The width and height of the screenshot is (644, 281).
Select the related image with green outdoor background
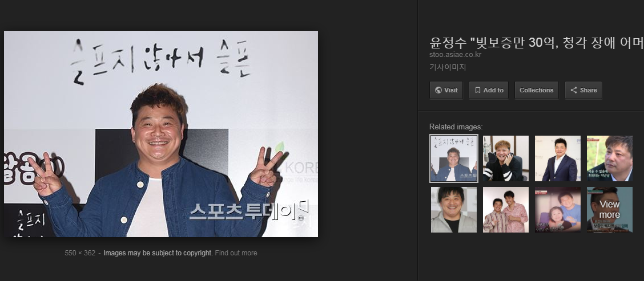(610, 158)
